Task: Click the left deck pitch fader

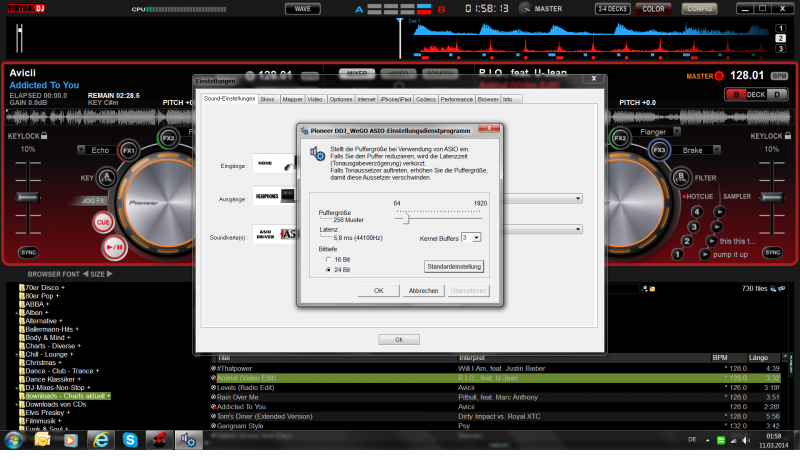Action: point(28,198)
